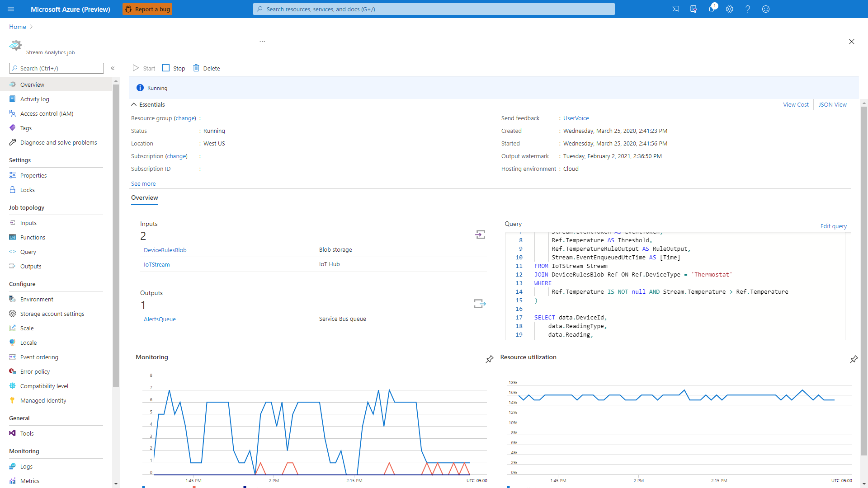Screen dimensions: 868x488
Task: Select Overview tab in navigation
Action: coord(32,84)
